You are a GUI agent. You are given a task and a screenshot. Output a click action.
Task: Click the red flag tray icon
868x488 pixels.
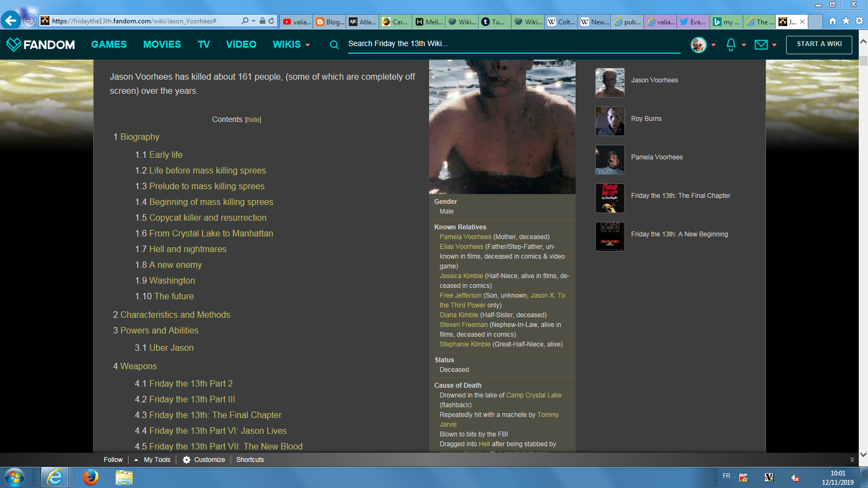pos(743,478)
